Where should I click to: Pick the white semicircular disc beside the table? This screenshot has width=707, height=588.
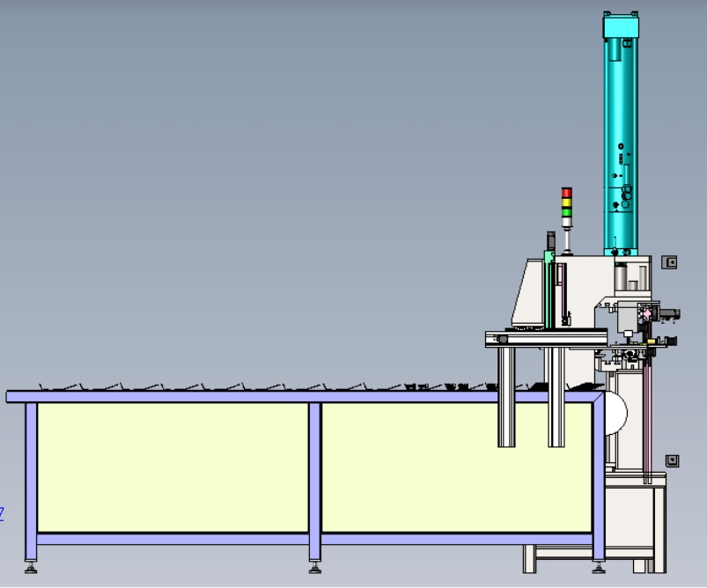coord(616,413)
